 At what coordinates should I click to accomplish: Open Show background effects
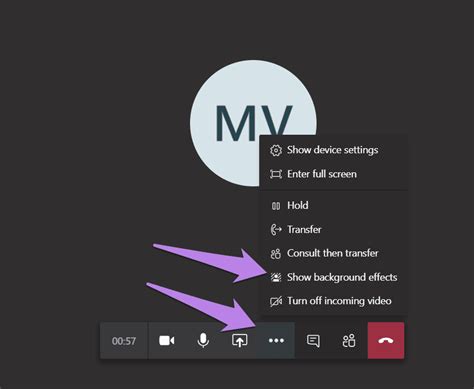pyautogui.click(x=334, y=277)
